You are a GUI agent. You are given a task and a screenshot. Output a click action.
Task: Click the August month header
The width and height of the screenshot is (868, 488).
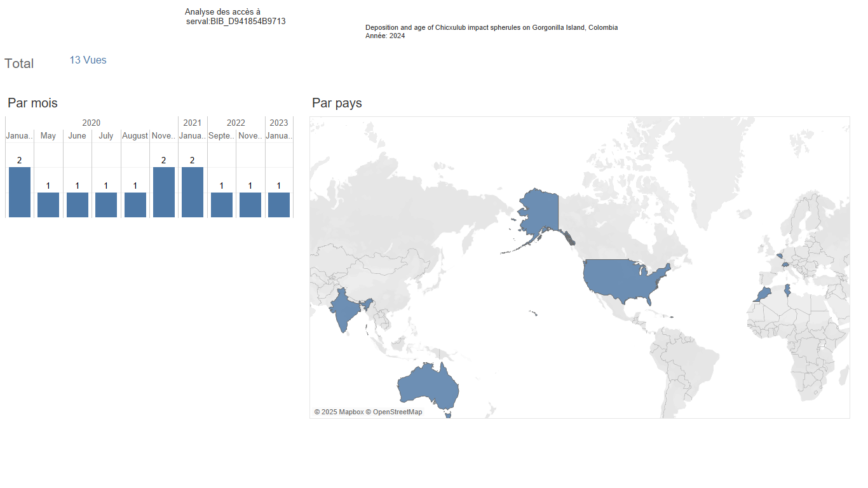(135, 136)
